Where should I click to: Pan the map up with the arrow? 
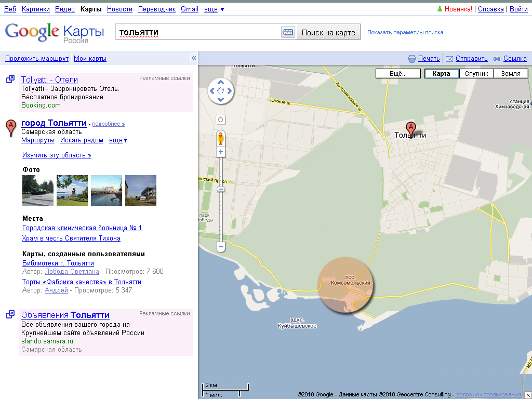pyautogui.click(x=221, y=82)
